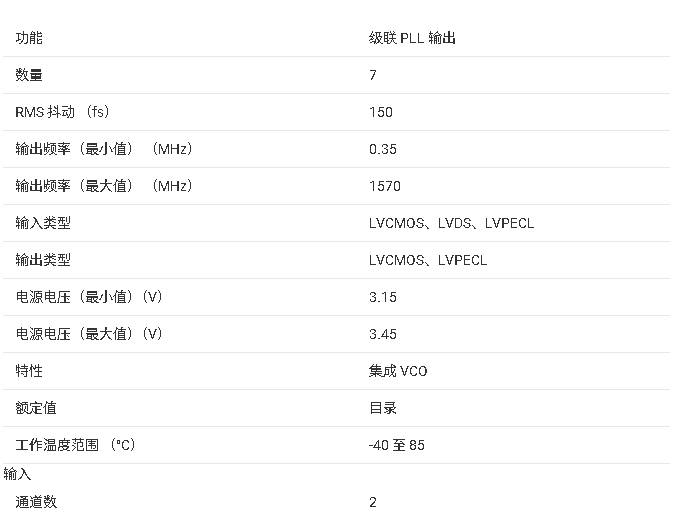
Task: Click the 通道数 label
Action: (36, 502)
